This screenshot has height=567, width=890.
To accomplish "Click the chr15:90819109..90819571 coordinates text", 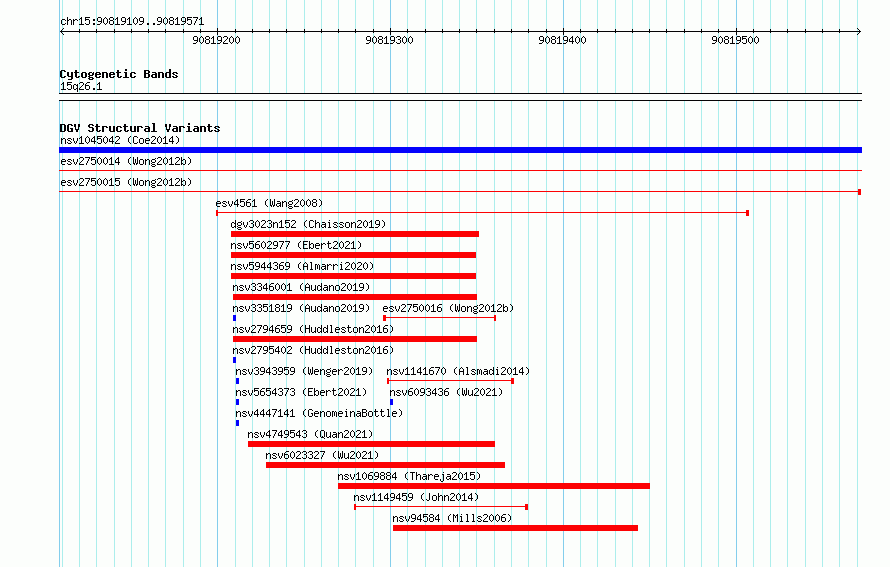I will (x=132, y=22).
